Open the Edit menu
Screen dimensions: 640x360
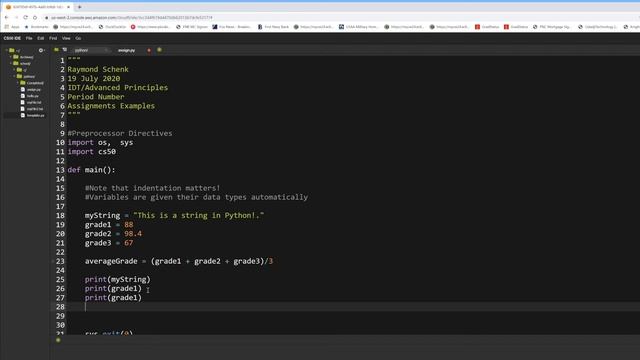pos(40,38)
